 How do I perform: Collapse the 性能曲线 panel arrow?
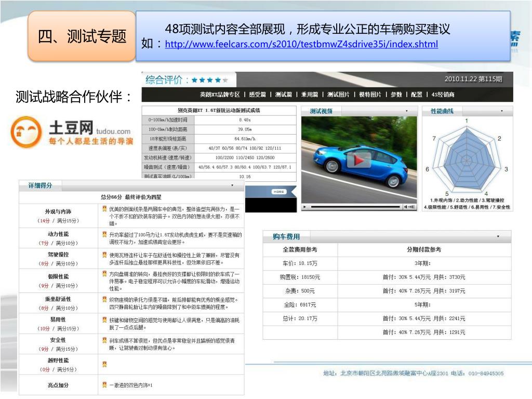(x=502, y=111)
